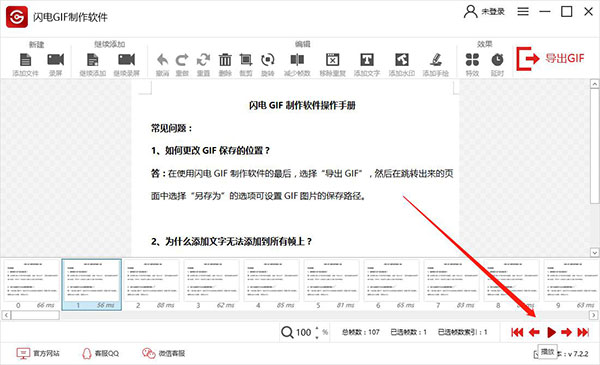Image resolution: width=600 pixels, height=365 pixels.
Task: Click the 导出GIF export button
Action: (x=550, y=59)
